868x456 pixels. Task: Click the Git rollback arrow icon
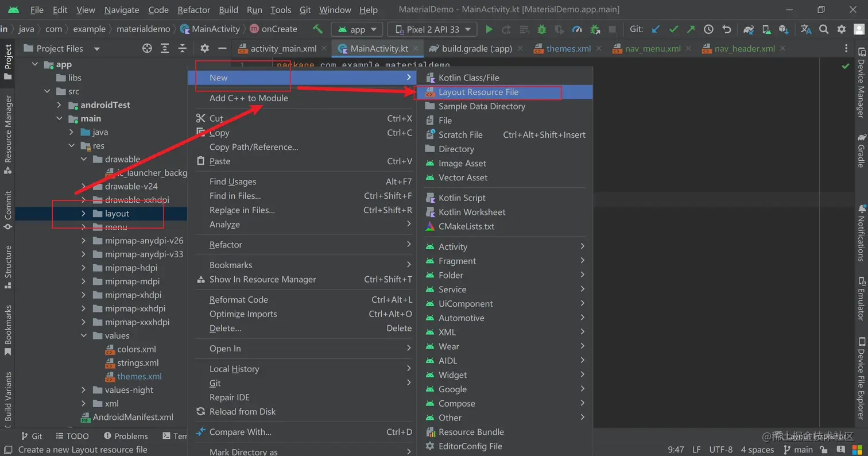[x=727, y=29]
